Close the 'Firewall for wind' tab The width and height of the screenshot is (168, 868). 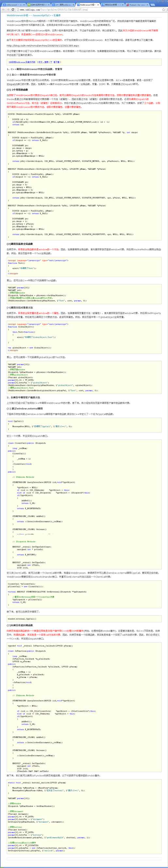pos(147,5)
